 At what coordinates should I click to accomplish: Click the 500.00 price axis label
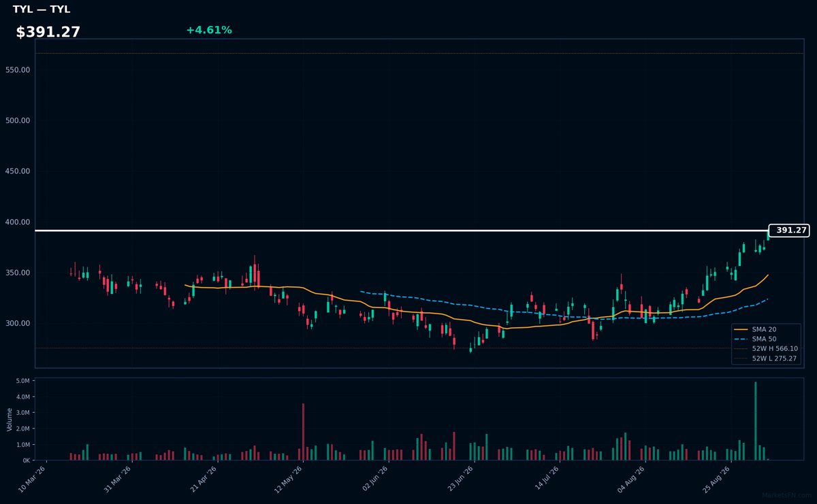point(18,120)
